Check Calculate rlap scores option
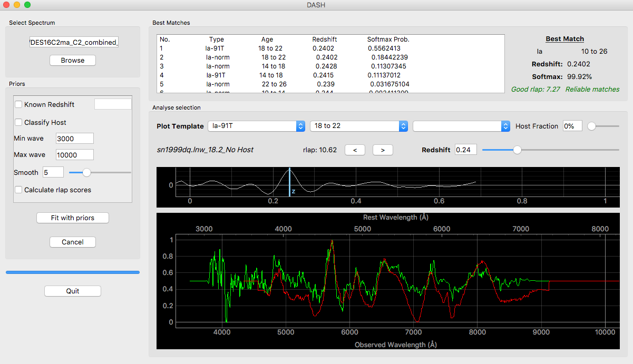The height and width of the screenshot is (364, 633). (x=19, y=190)
